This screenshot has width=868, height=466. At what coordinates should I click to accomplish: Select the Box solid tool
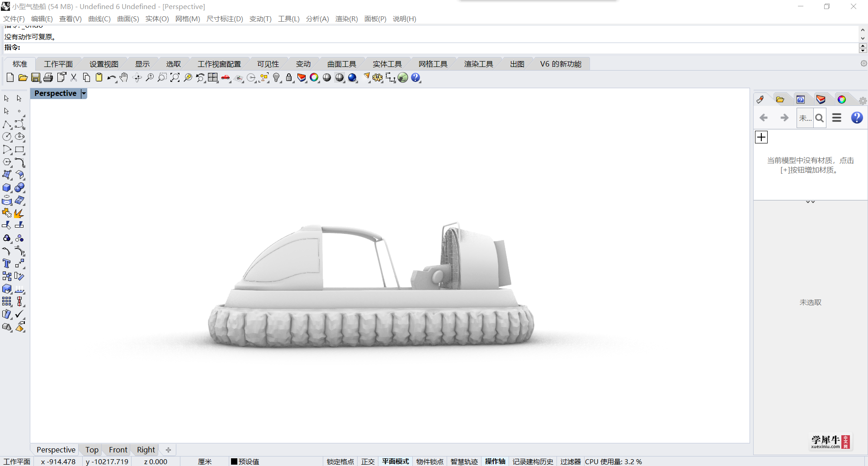[x=7, y=188]
